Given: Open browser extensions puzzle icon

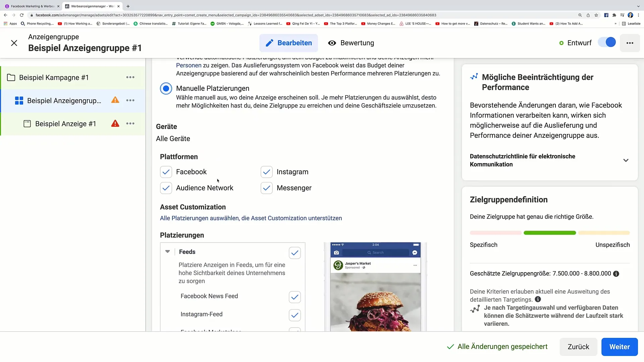Looking at the screenshot, I should click(x=614, y=15).
